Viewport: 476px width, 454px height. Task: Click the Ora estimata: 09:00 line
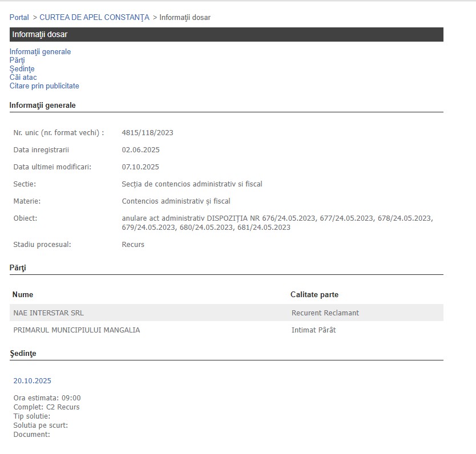pos(47,398)
